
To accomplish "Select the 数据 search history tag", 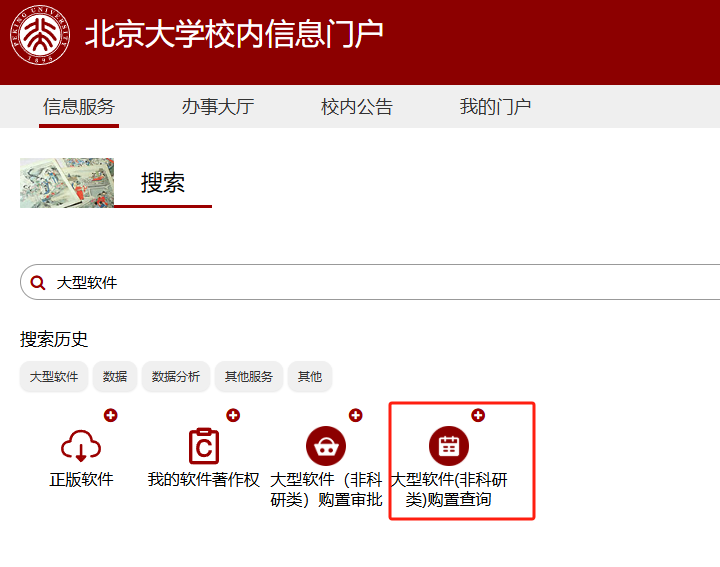I will click(115, 376).
